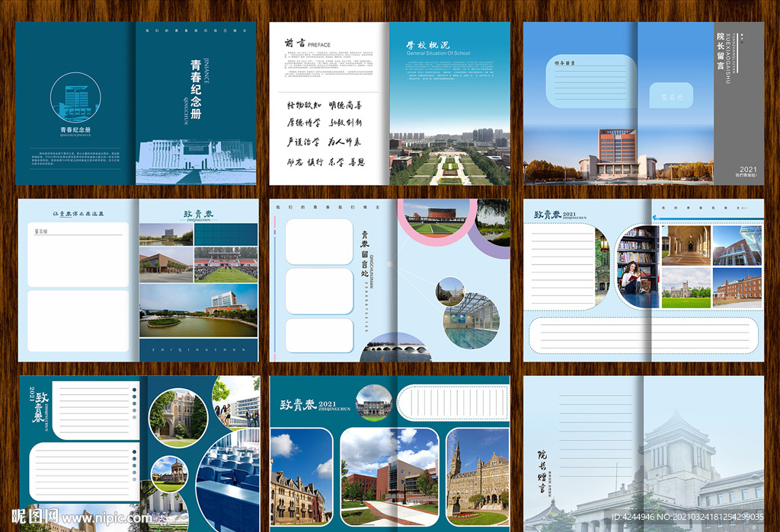Open the stadium crowd photo in the grid
Image resolution: width=780 pixels, height=532 pixels.
point(225,265)
